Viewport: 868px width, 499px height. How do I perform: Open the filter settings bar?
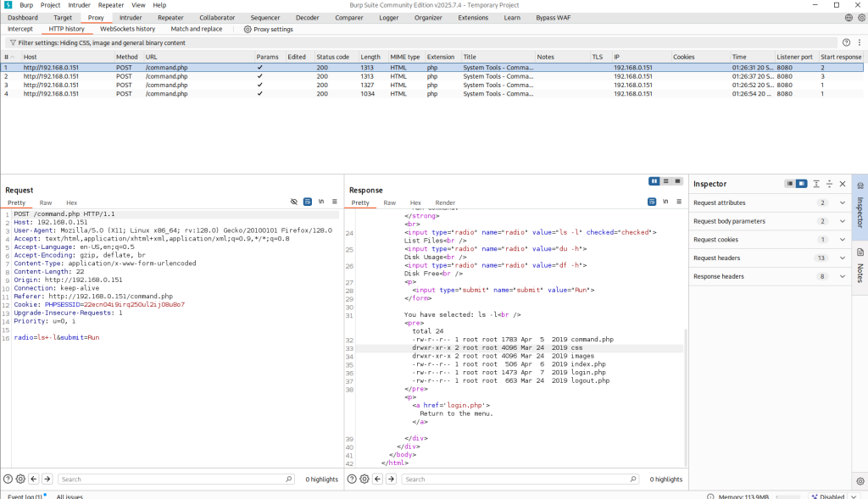(97, 42)
